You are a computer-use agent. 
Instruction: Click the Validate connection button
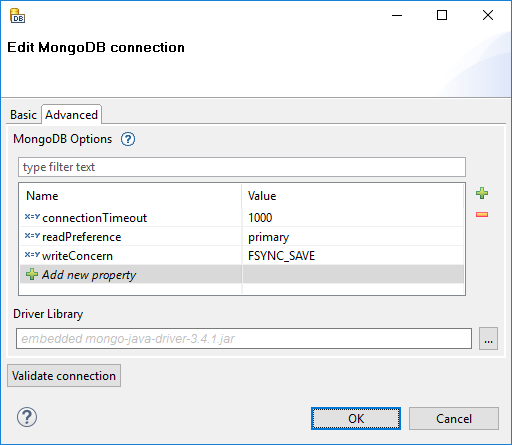click(x=64, y=376)
